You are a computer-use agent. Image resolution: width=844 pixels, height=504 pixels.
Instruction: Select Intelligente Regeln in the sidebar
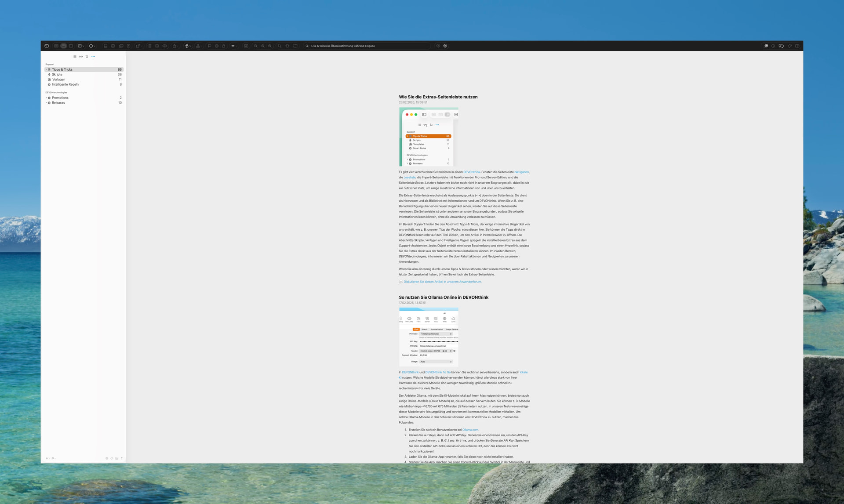pyautogui.click(x=65, y=84)
